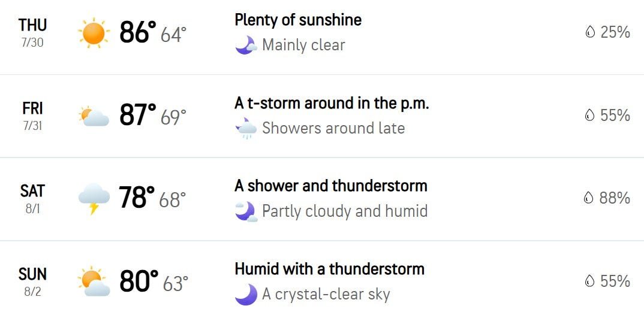Click Sunday's sun and cloud icon

click(x=94, y=282)
